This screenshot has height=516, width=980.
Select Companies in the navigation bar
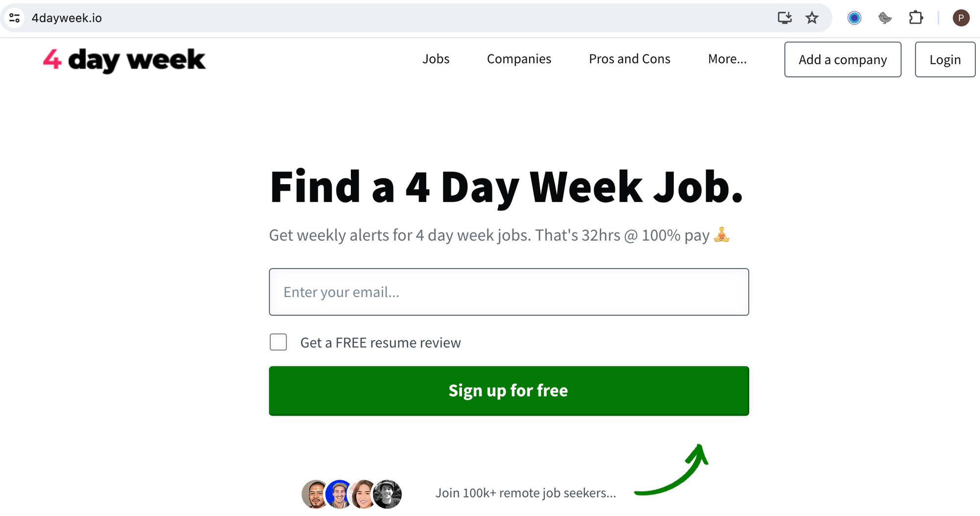click(519, 59)
